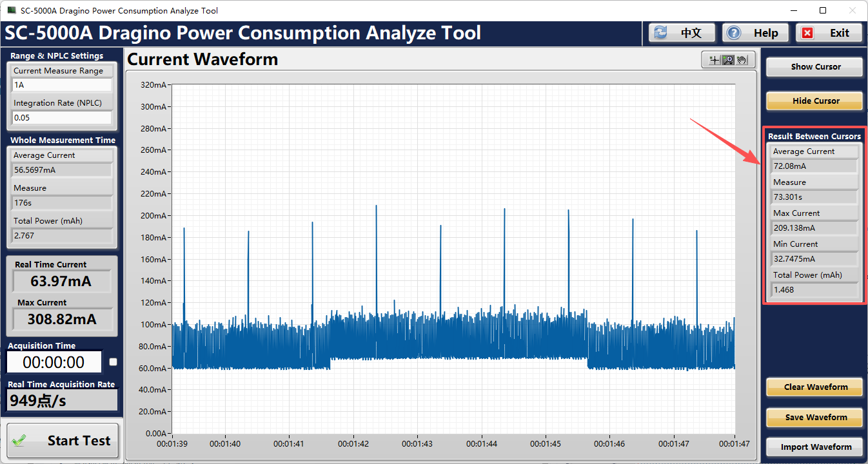Click the app icon in the title bar
Screen dimensions: 868x464
pyautogui.click(x=11, y=10)
